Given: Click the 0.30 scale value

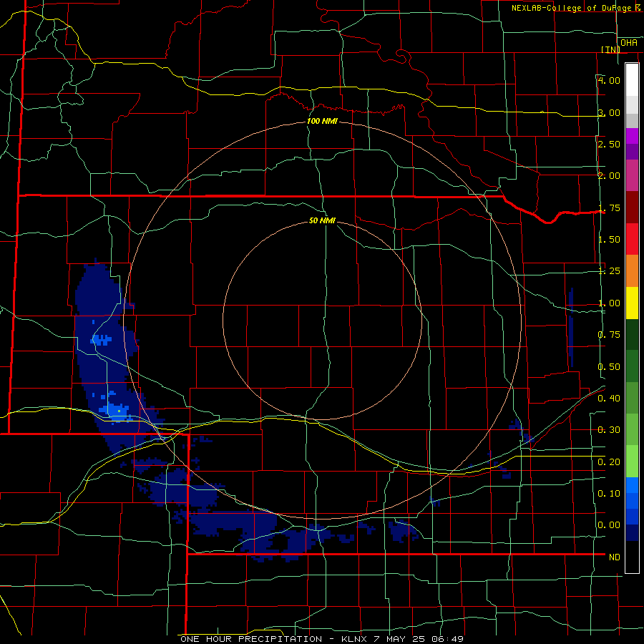Looking at the screenshot, I should [x=609, y=430].
